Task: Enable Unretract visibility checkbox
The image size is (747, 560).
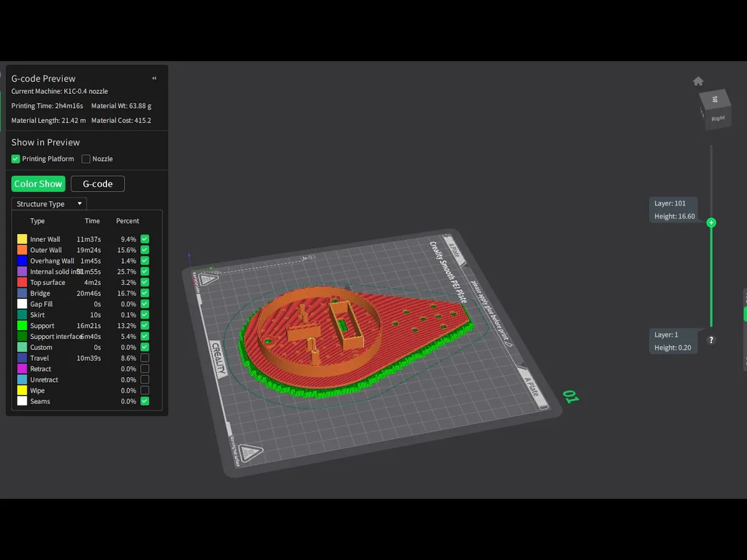Action: (x=144, y=380)
